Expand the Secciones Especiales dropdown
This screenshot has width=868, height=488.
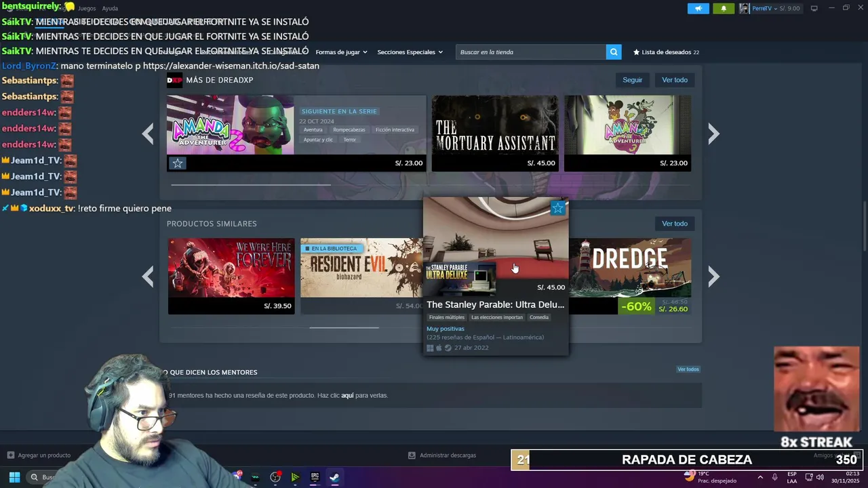(410, 52)
